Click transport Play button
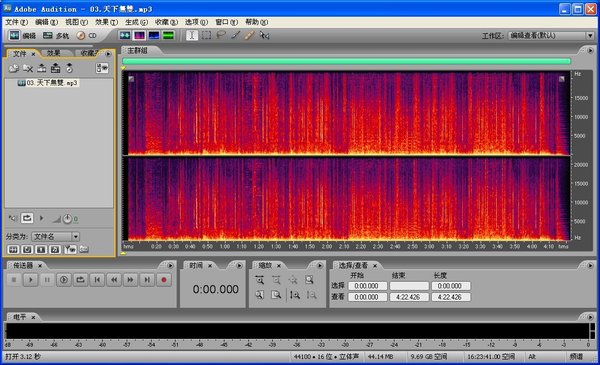 pyautogui.click(x=31, y=280)
